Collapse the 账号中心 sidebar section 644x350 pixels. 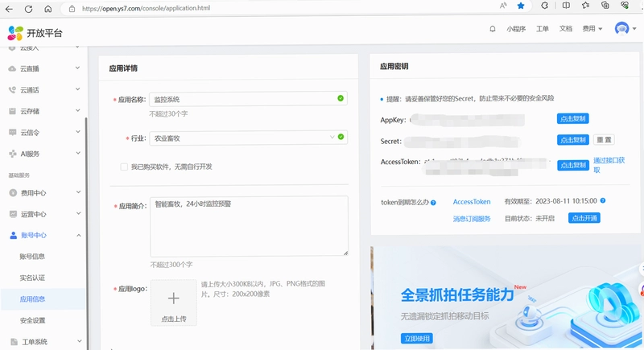tap(44, 235)
